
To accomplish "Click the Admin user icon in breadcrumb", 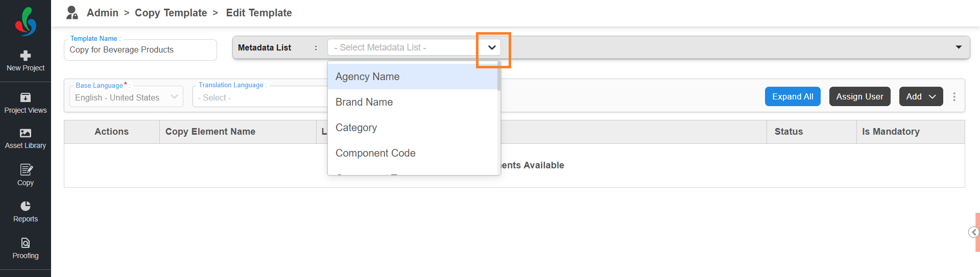I will pos(72,13).
